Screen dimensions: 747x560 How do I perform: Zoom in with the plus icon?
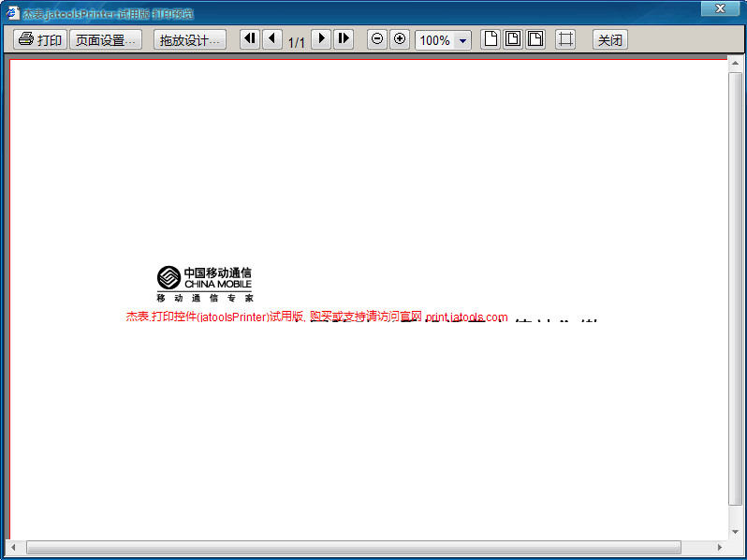[400, 38]
